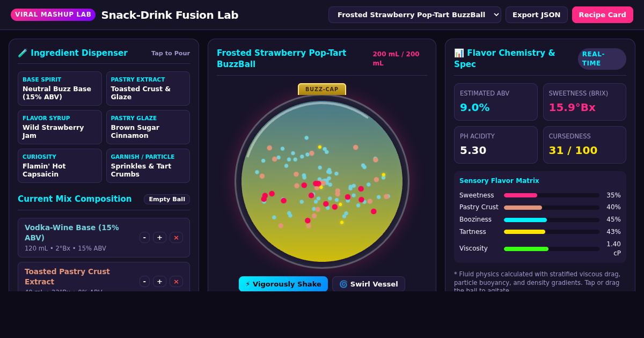
Task: Click the 120 mL • 2°Bx • 15% ABV detail
Action: point(65,248)
